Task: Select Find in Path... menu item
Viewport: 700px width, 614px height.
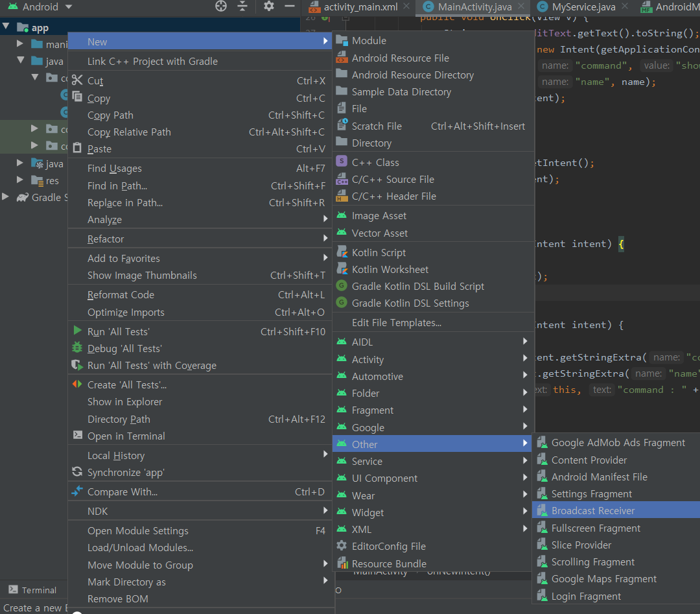Action: click(200, 186)
